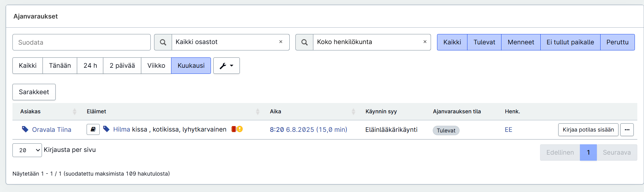Click the Tulevat status badge
This screenshot has width=644, height=192.
[446, 130]
